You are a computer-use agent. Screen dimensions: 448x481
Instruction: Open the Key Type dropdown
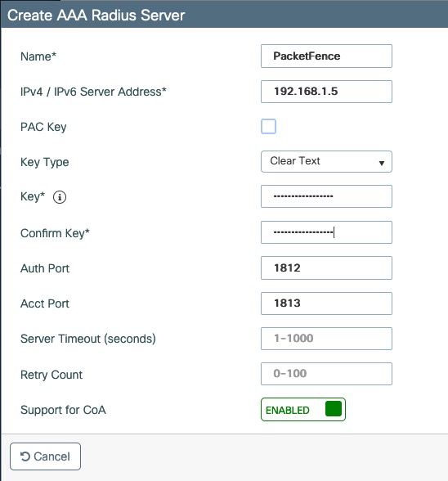click(326, 162)
